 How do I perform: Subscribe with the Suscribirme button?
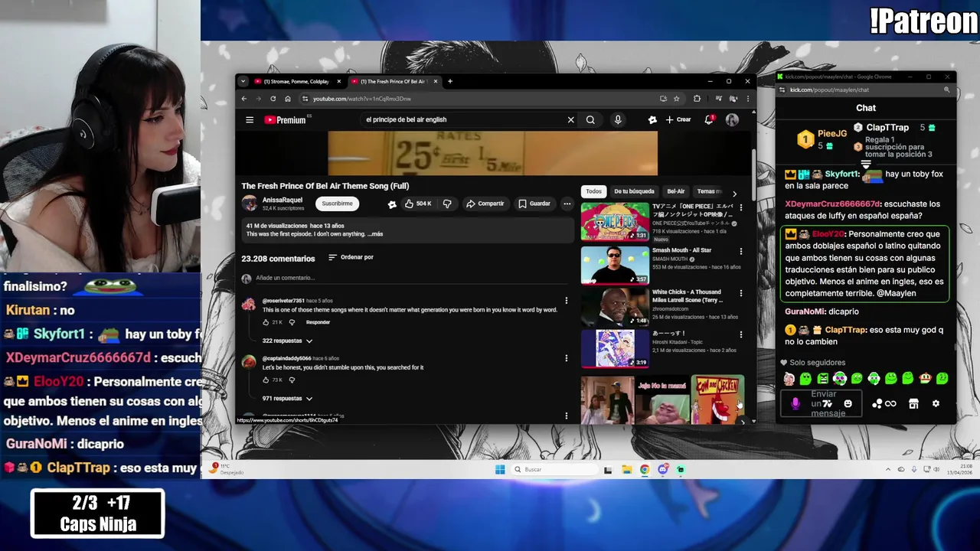337,204
